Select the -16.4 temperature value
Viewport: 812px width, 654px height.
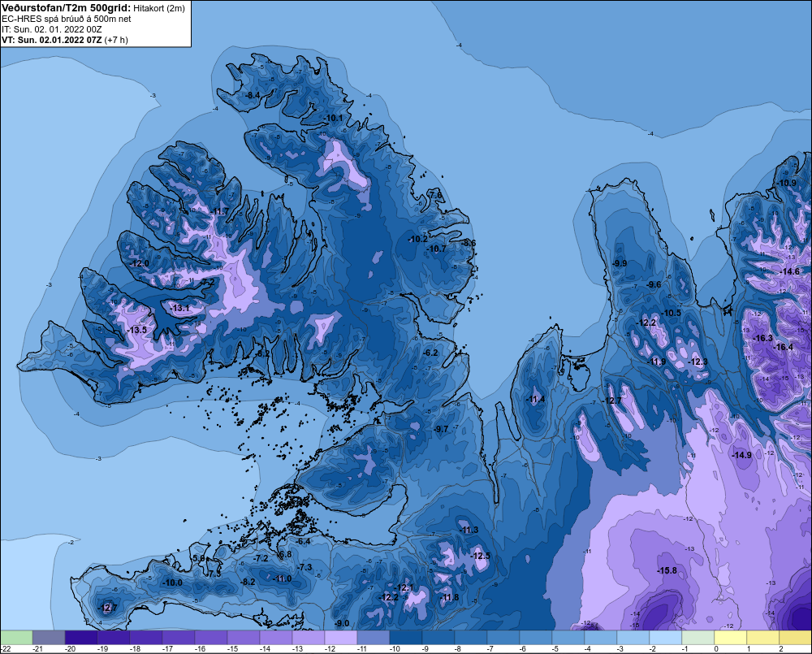click(x=783, y=347)
